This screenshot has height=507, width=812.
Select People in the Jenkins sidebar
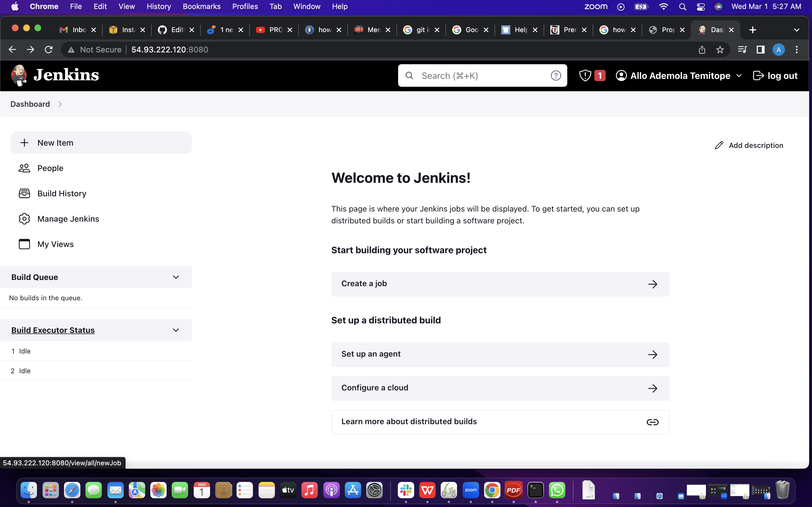click(50, 168)
